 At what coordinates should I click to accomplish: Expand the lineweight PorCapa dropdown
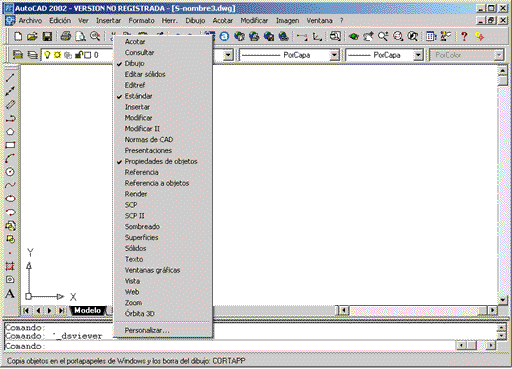(418, 55)
